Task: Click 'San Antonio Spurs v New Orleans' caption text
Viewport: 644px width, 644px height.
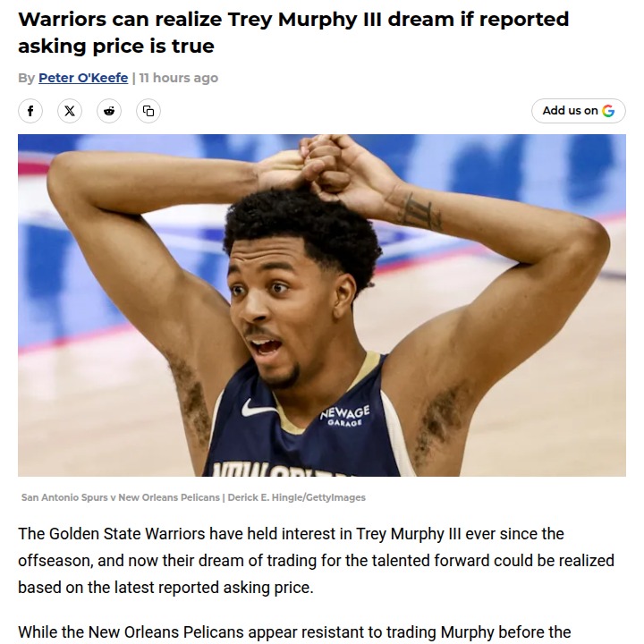Action: point(121,497)
